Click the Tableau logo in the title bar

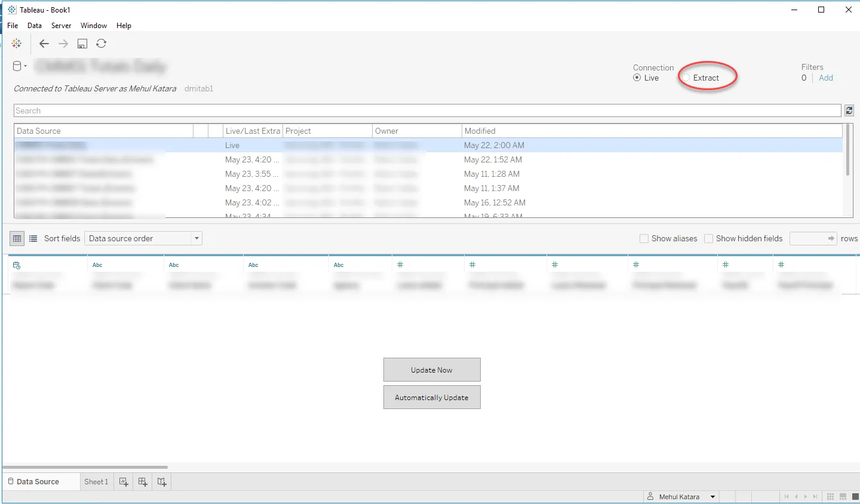click(12, 10)
